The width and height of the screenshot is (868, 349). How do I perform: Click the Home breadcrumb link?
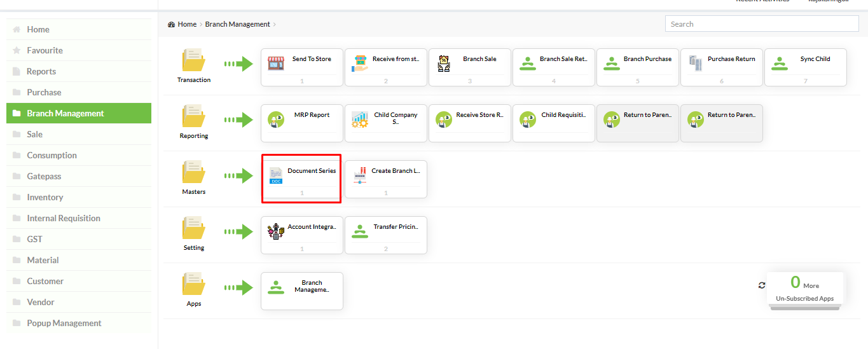(187, 24)
